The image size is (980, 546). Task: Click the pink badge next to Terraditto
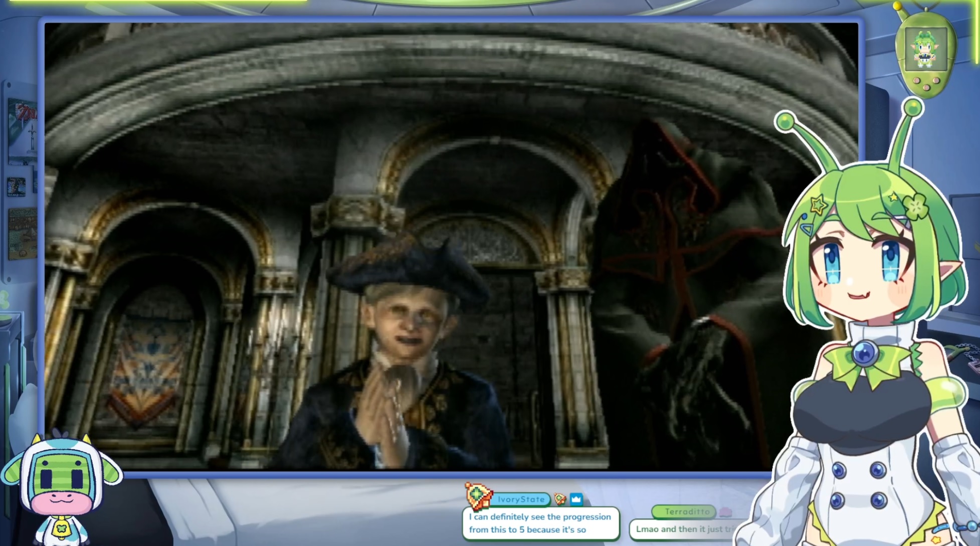coord(725,512)
